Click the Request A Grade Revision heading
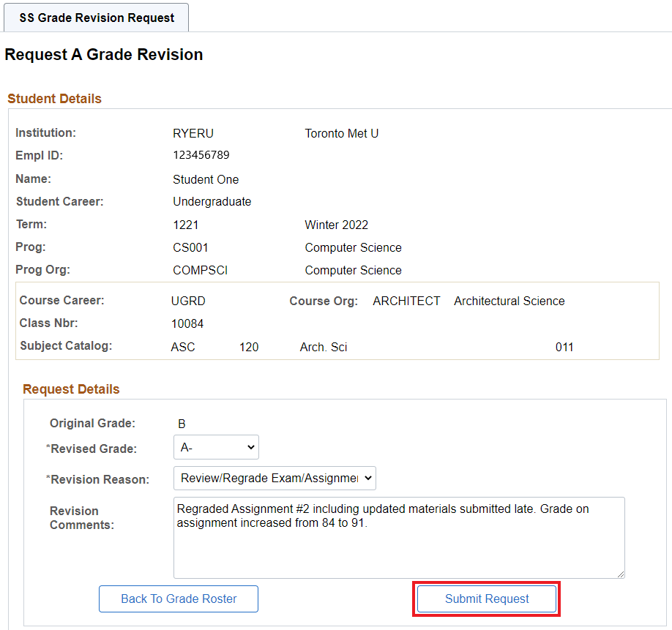672x630 pixels. (x=104, y=55)
